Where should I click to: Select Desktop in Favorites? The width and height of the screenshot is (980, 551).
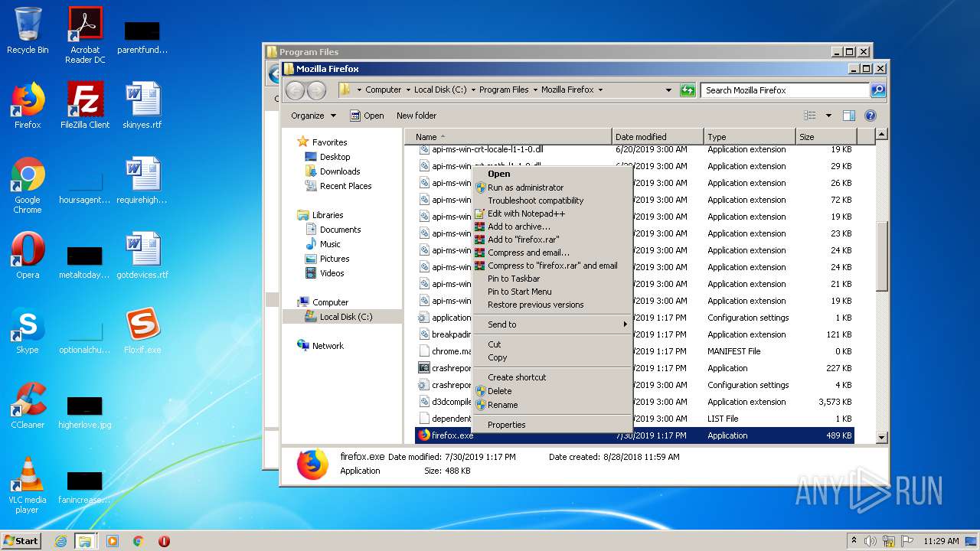(335, 157)
